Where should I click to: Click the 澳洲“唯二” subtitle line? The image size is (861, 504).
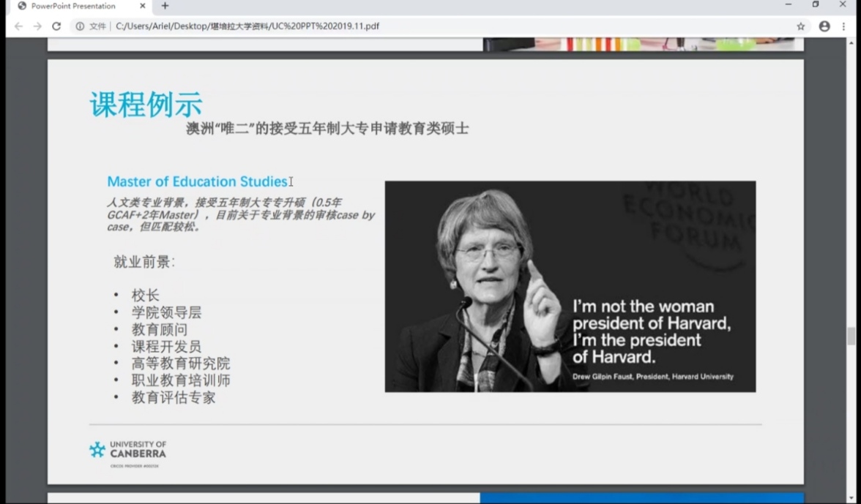point(327,129)
